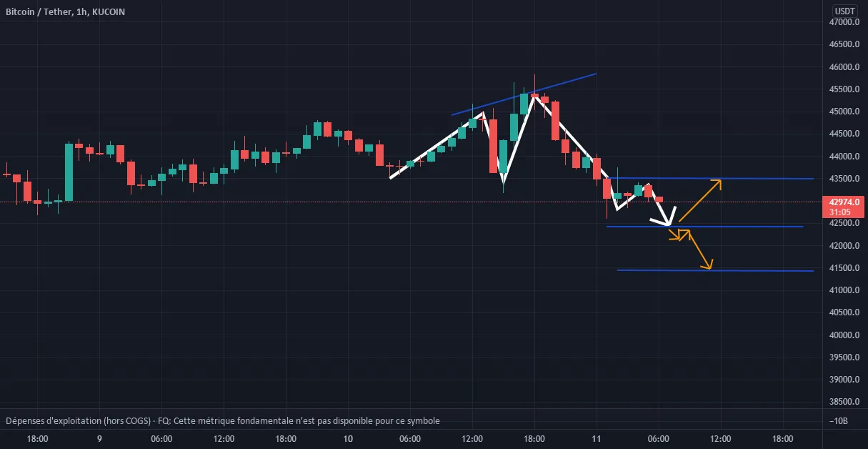Click the tall green candle at the chart's left
Screen dimensions: 868x449
click(x=69, y=172)
